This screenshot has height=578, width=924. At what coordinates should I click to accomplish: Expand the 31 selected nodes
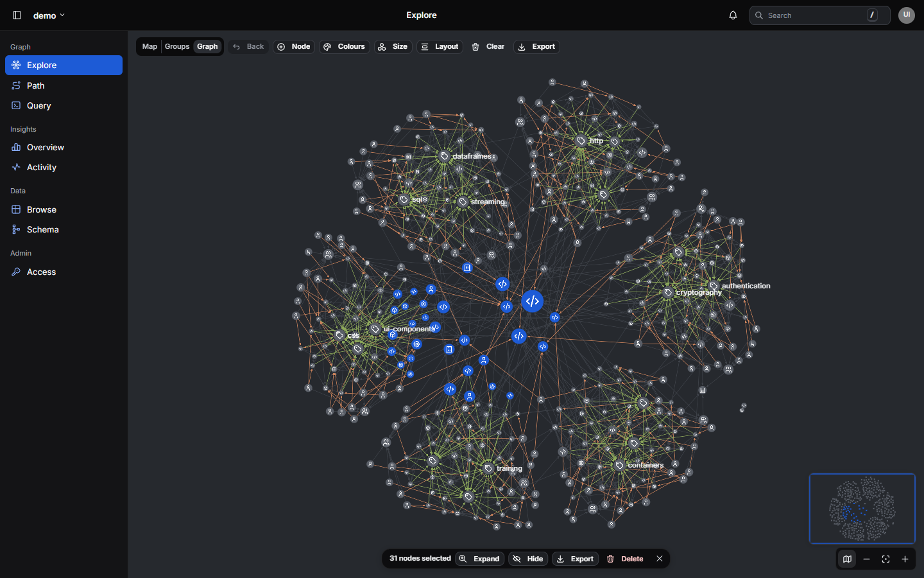tap(480, 559)
